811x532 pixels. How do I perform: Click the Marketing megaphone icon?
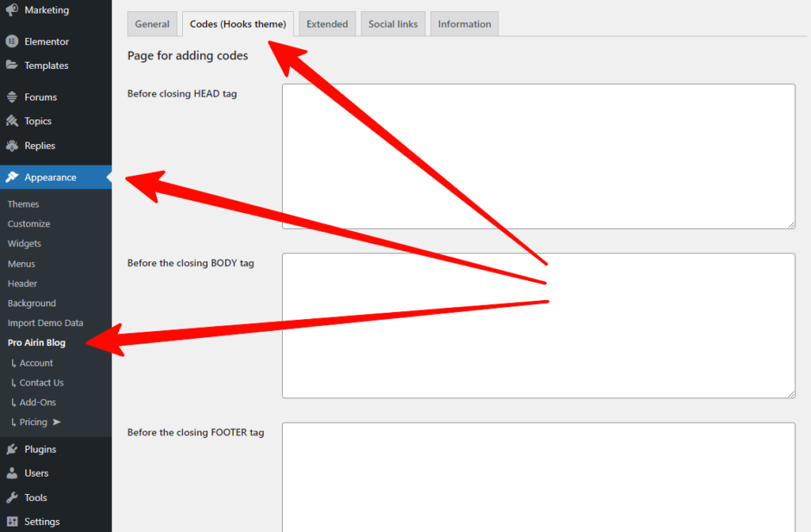point(11,9)
